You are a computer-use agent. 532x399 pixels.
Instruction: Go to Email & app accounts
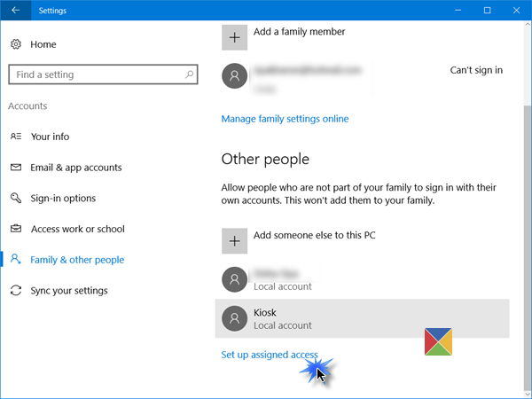[x=76, y=168]
